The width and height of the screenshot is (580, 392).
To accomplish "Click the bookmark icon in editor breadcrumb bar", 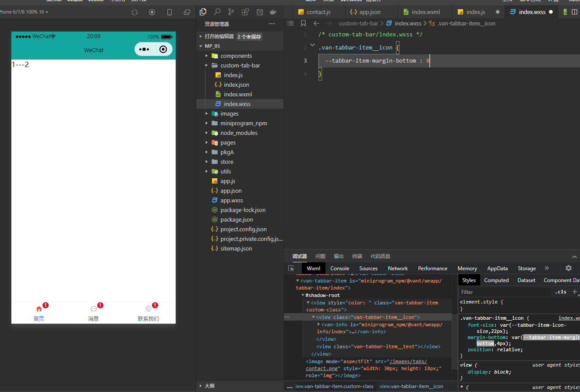I will (303, 23).
